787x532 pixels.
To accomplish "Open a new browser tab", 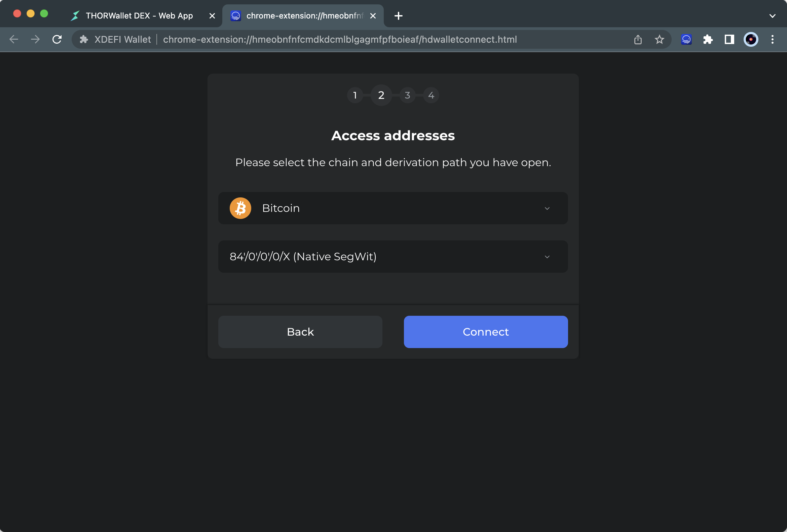I will tap(398, 15).
